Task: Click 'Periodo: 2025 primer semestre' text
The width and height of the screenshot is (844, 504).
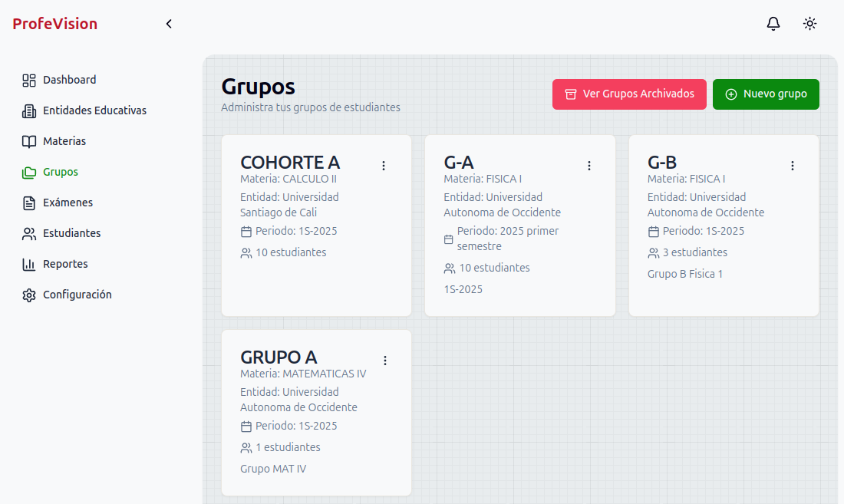Action: coord(508,239)
